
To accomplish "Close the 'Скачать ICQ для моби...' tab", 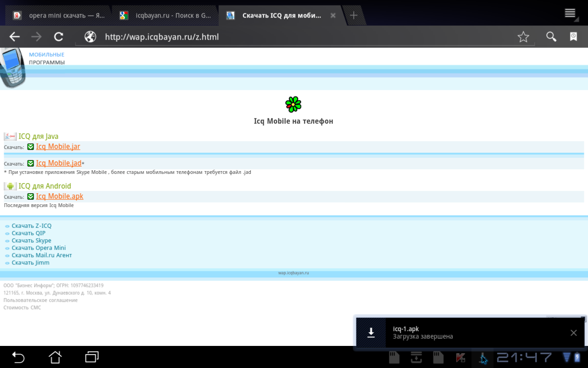I will click(333, 16).
